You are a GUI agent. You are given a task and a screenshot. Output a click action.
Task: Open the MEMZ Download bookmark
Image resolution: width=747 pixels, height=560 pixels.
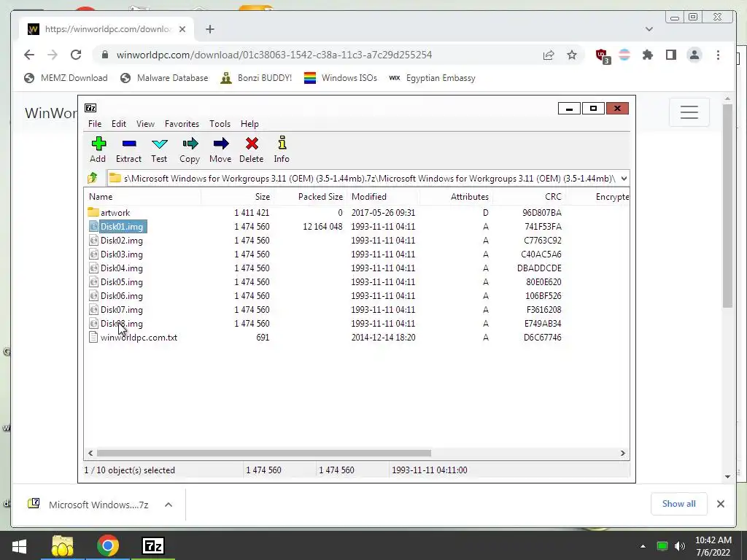click(x=66, y=78)
